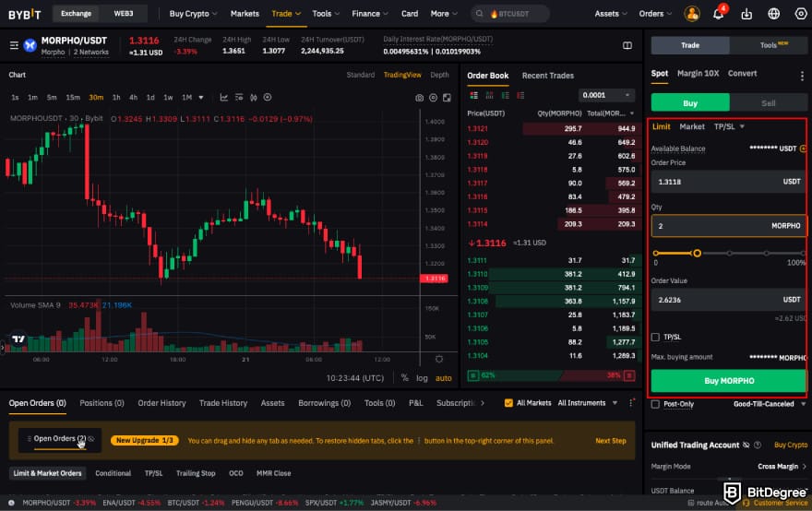Click Next Step in upgrade banner
Screen dimensions: 812x511
tap(611, 441)
